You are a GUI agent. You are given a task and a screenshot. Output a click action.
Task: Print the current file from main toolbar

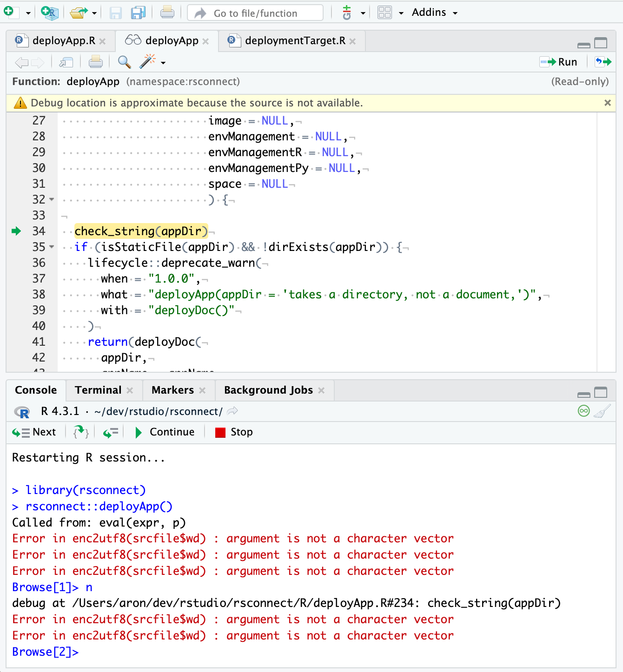click(x=167, y=13)
